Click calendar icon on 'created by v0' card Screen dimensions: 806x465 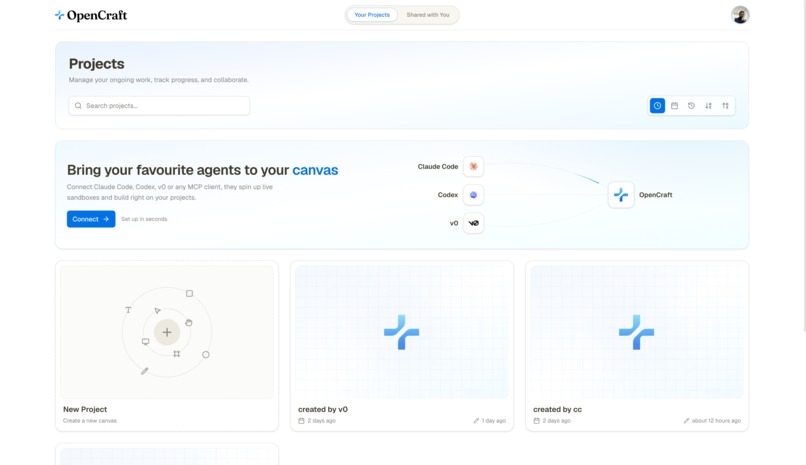pos(301,421)
